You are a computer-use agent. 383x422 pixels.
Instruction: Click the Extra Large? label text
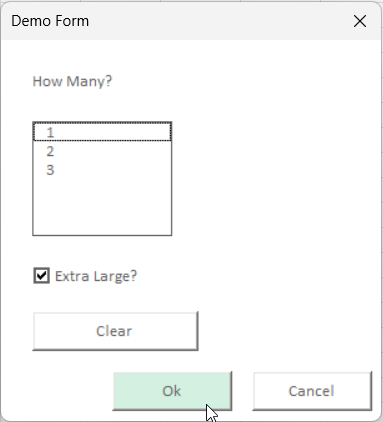coord(96,276)
